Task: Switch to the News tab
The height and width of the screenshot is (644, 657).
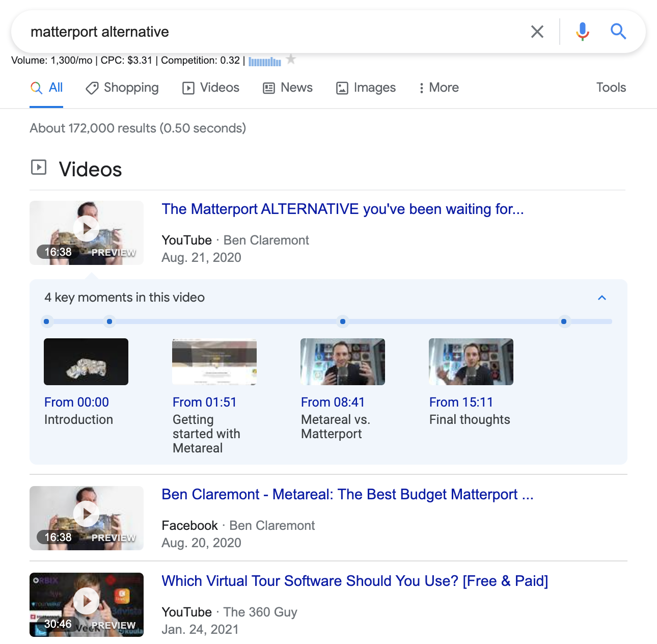Action: (288, 88)
